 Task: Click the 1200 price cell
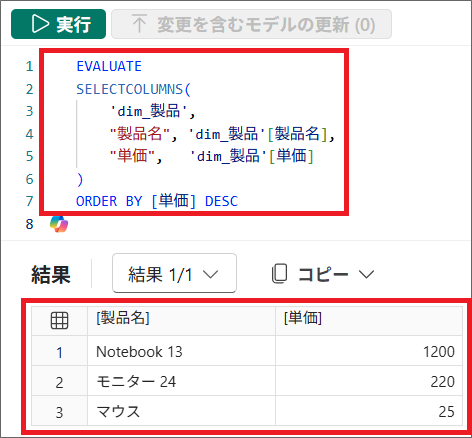(x=369, y=351)
